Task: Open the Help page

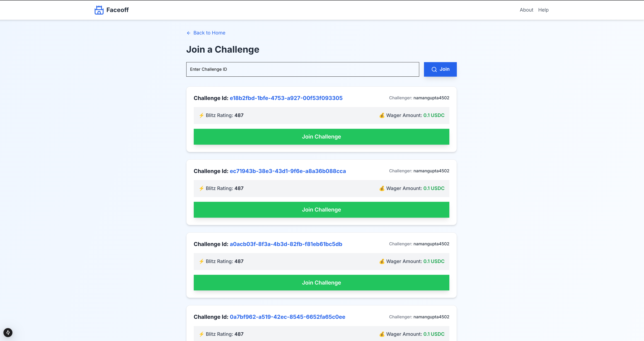Action: (543, 10)
